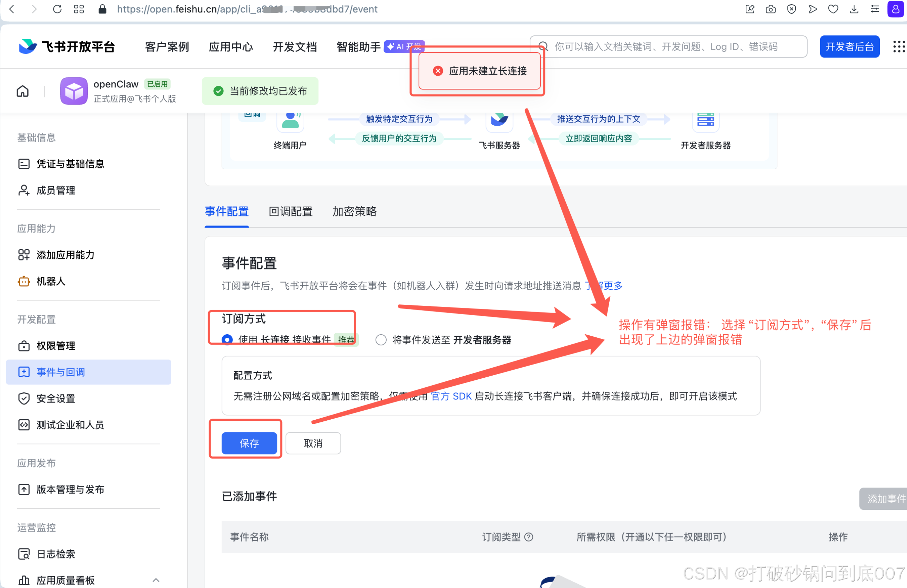Click the 订阅类型 help question icon

point(529,537)
